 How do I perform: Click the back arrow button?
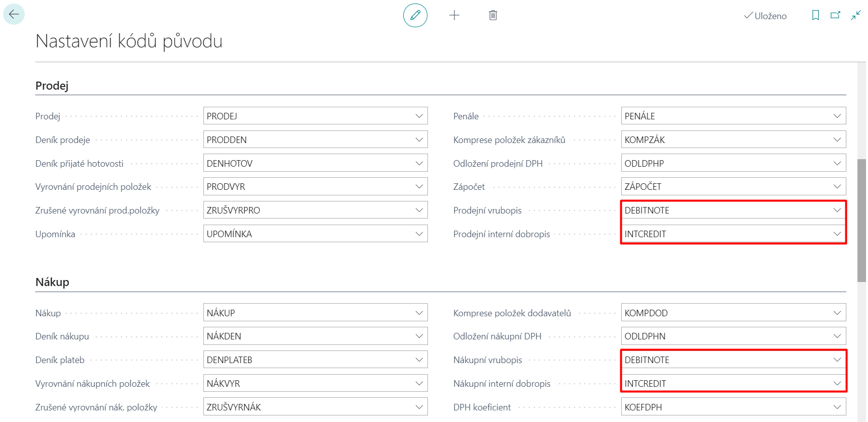pos(14,14)
